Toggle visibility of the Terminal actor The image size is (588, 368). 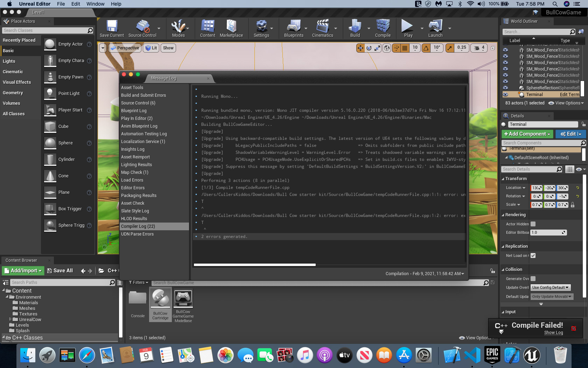pos(505,94)
